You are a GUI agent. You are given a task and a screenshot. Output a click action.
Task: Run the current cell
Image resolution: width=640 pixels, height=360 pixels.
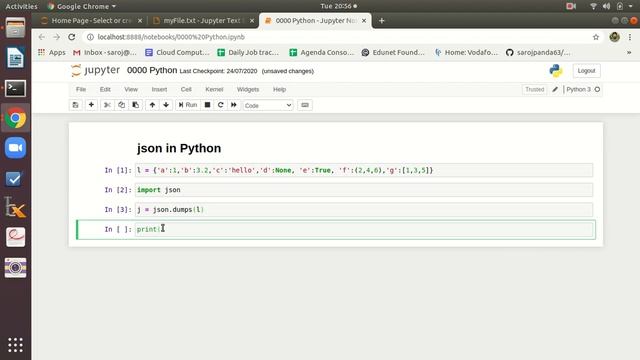tap(188, 105)
